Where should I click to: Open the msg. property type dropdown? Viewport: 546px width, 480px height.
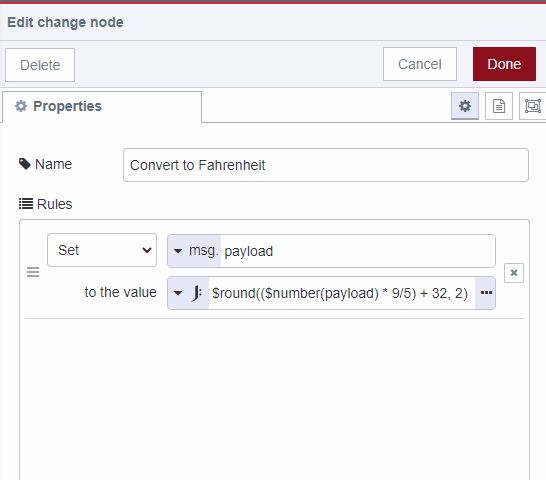point(194,251)
